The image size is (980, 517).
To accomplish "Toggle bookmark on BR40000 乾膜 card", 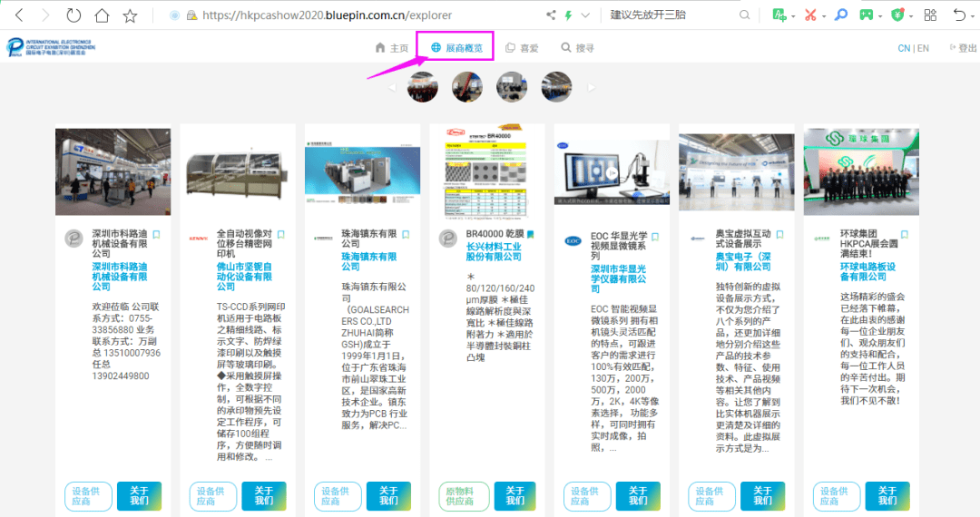I will pos(531,235).
